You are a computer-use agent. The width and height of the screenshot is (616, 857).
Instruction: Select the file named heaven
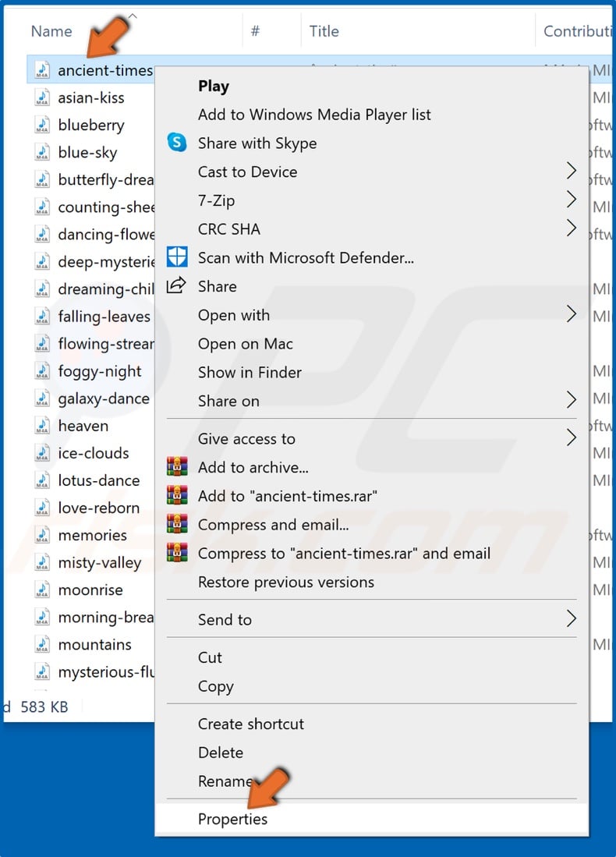[x=83, y=425]
